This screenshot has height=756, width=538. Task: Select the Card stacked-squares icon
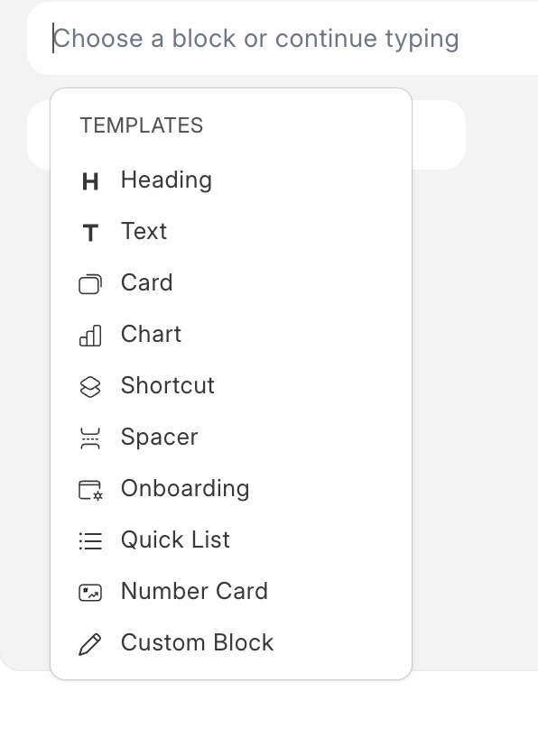(x=90, y=284)
